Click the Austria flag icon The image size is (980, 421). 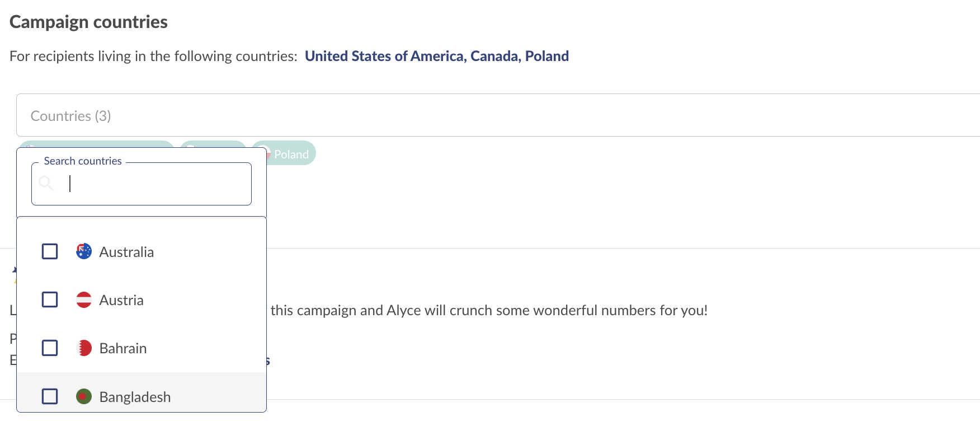click(84, 300)
